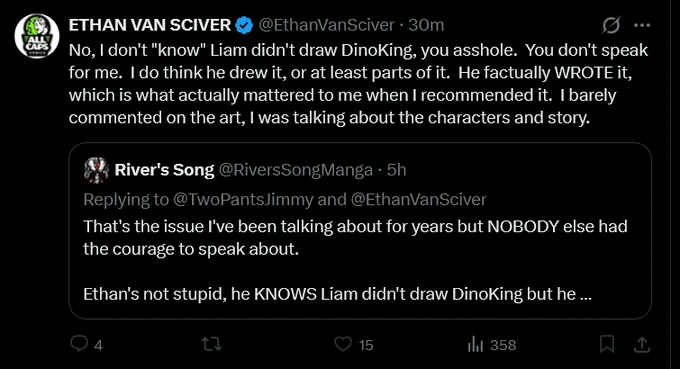Visit the @RiversSongManga handle

coord(296,170)
